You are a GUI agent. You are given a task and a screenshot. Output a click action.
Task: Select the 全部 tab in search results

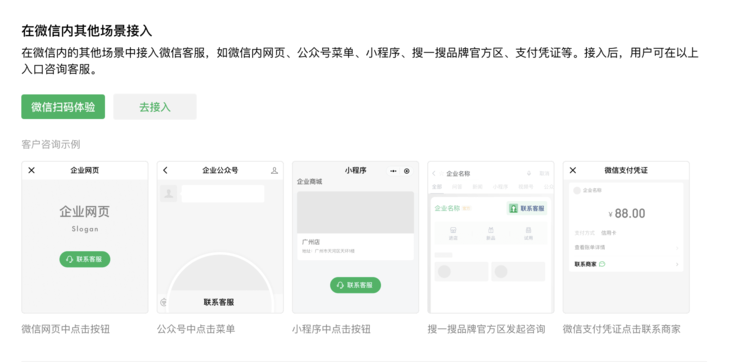tap(437, 187)
